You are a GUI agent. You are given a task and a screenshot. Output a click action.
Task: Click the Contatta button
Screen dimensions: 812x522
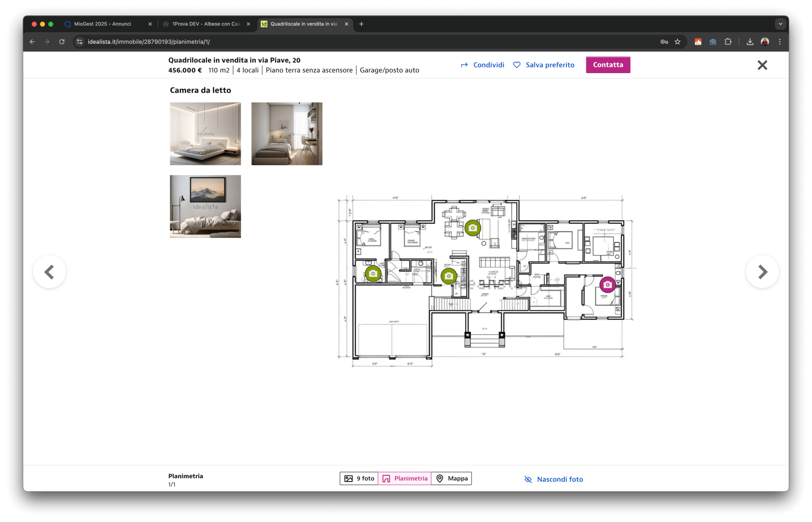(608, 65)
